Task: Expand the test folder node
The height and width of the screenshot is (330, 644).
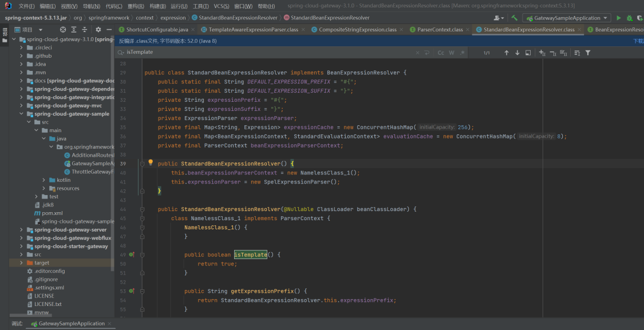Action: pos(36,197)
